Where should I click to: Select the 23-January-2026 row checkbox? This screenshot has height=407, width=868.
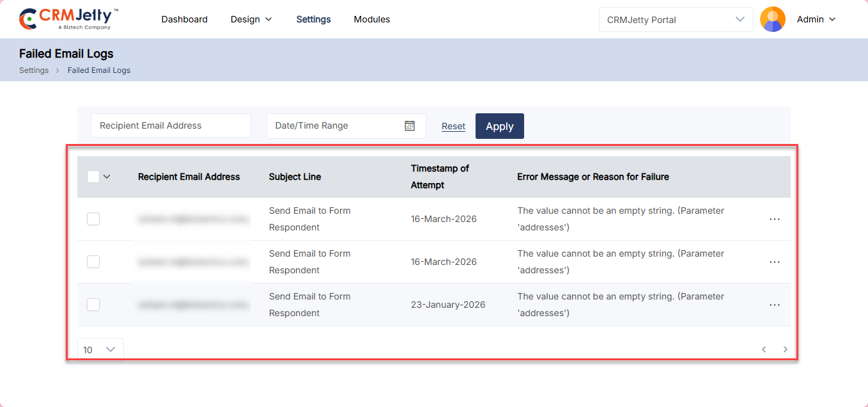point(93,305)
